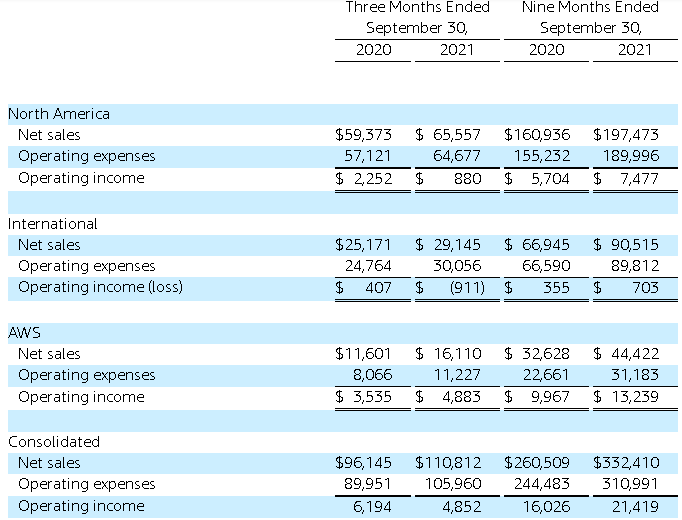
Task: Select International operating expenses value 24,764
Action: coord(367,266)
